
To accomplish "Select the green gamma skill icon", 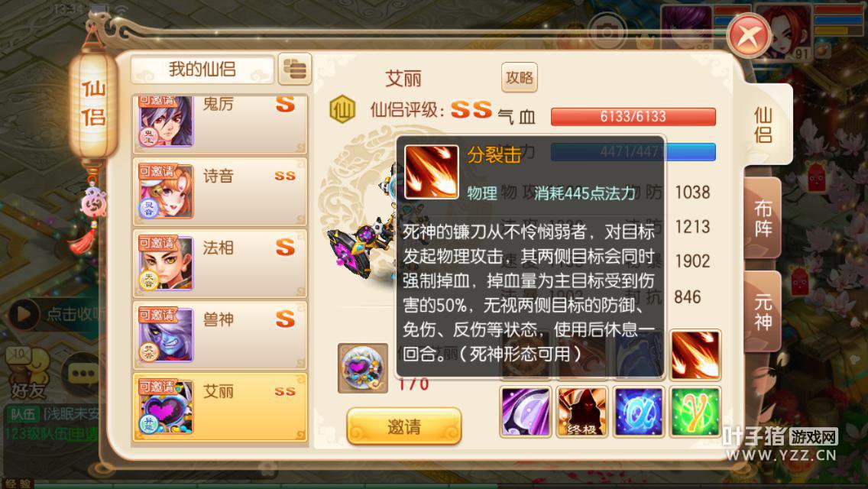I will click(x=695, y=412).
